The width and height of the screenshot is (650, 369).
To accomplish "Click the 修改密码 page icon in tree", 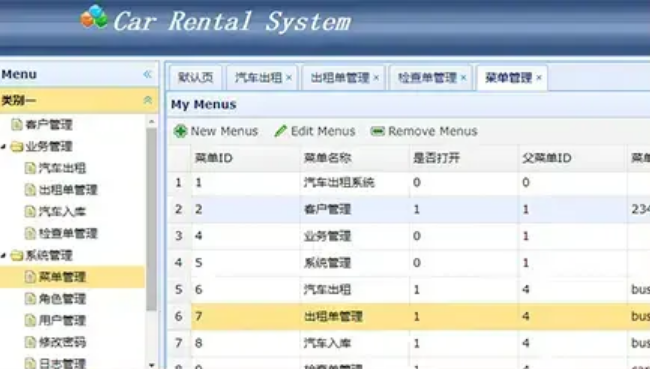I will point(30,342).
